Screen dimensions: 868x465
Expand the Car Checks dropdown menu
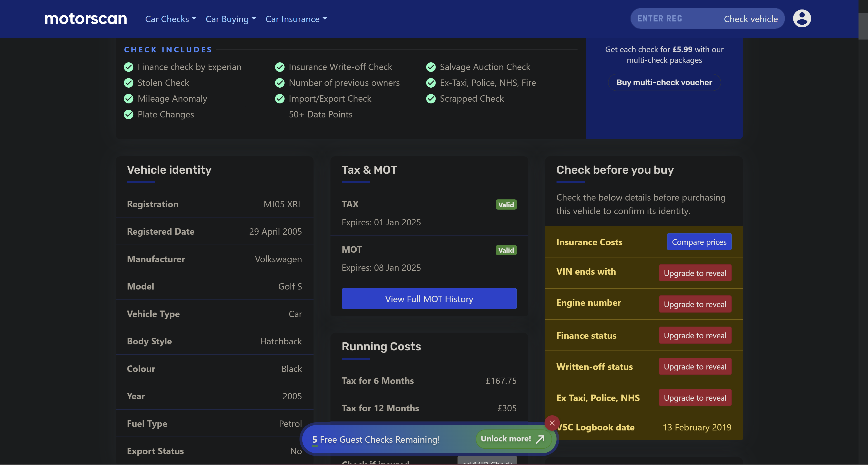tap(170, 19)
